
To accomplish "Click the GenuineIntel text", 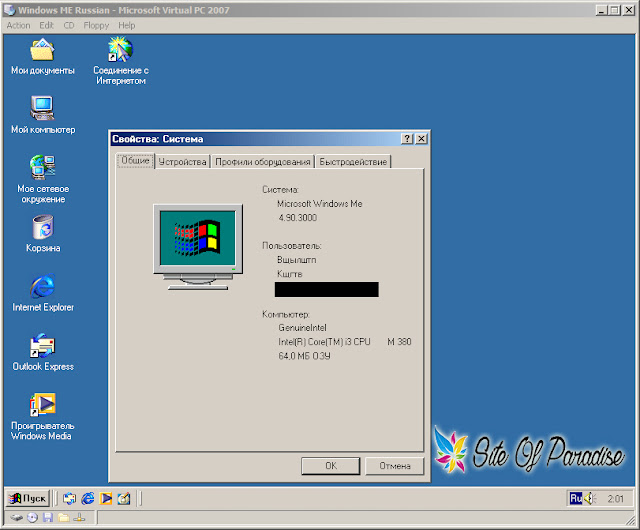I will [302, 327].
